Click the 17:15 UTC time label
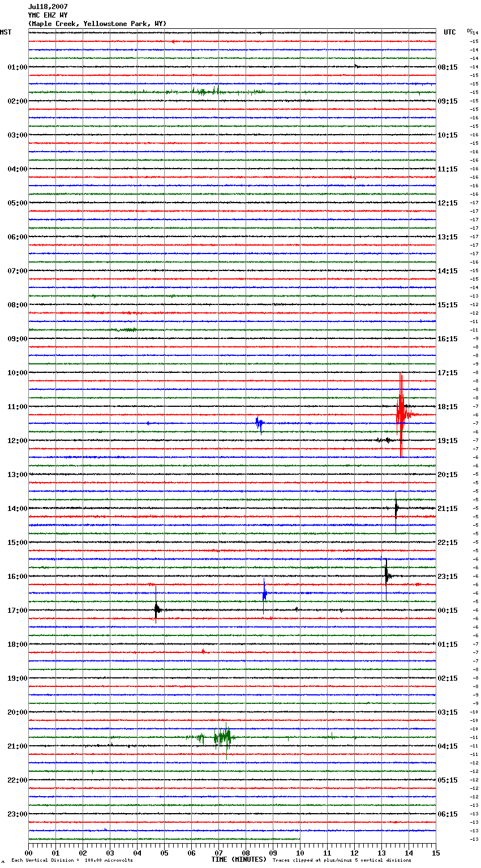 click(448, 373)
